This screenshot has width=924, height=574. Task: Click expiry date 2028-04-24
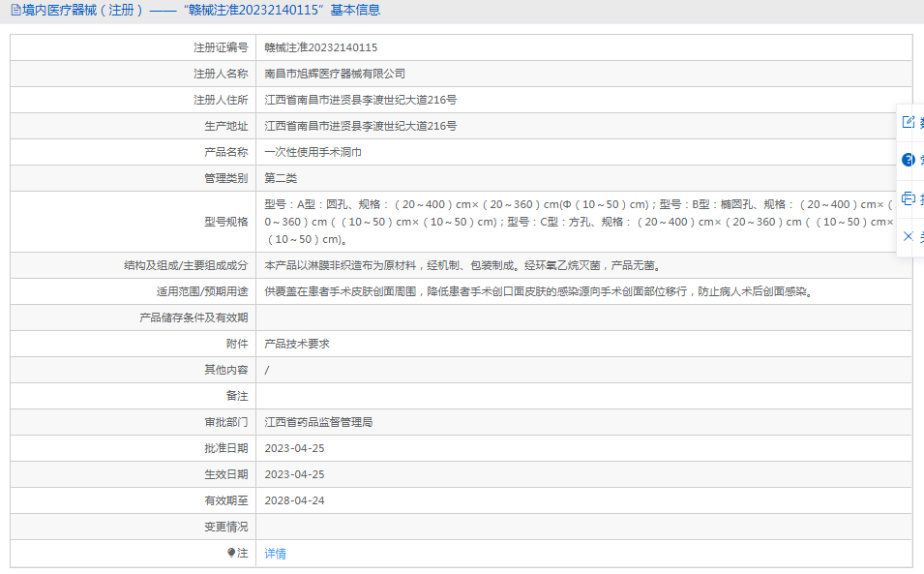click(295, 500)
